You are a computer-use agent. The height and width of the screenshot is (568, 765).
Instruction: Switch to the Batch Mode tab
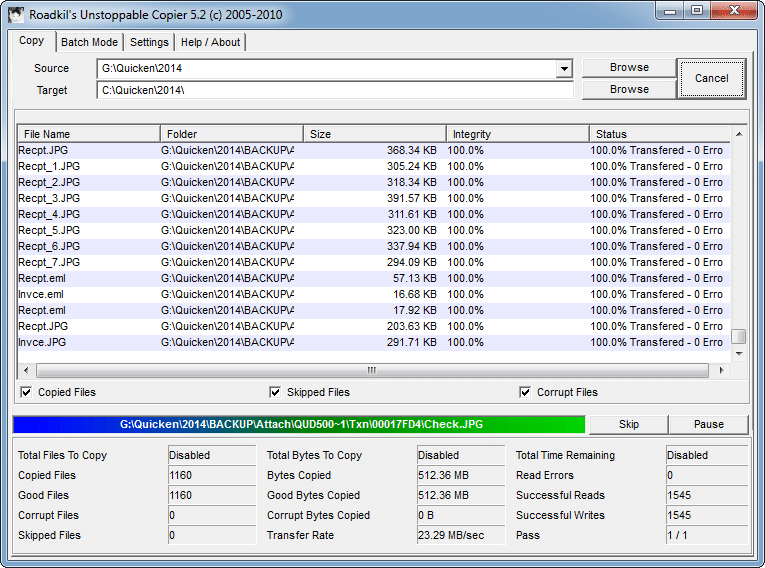(x=89, y=42)
